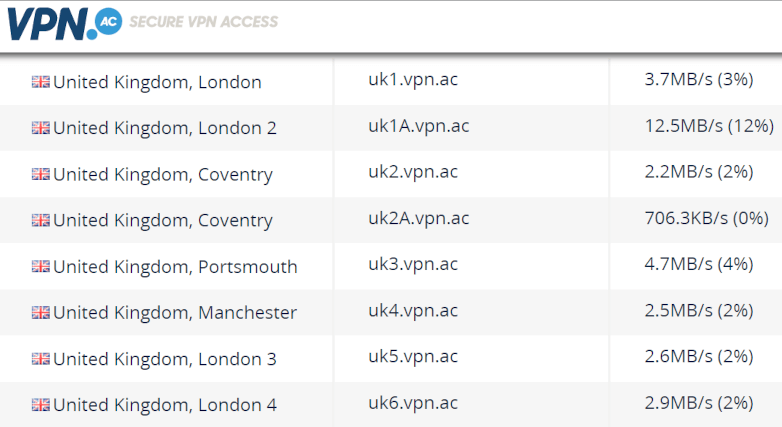Select United Kingdom, London 2 location
The width and height of the screenshot is (782, 427).
coord(165,128)
